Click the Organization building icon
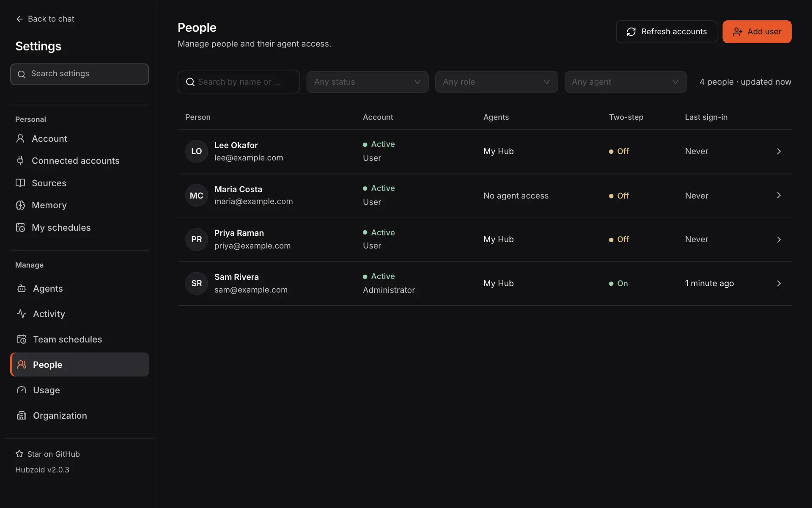This screenshot has width=812, height=508. [22, 416]
